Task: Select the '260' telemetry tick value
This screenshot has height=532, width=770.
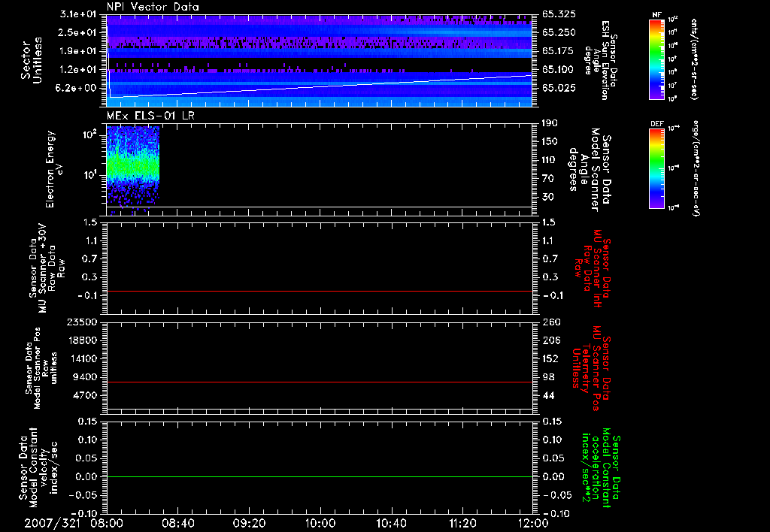Action: (551, 322)
